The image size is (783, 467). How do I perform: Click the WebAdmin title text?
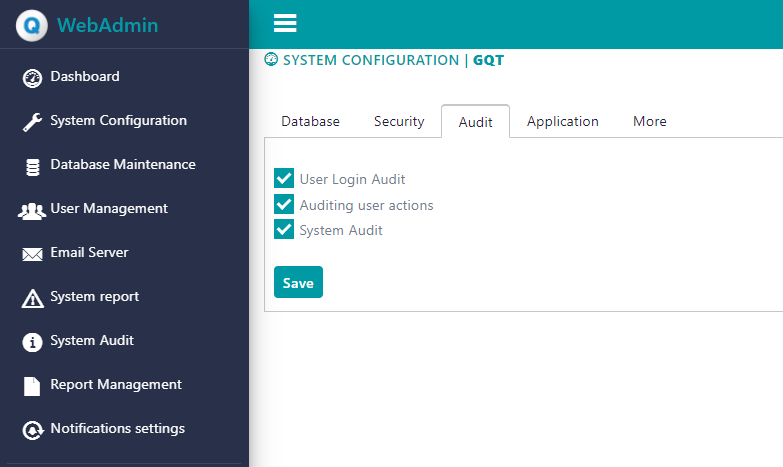(107, 25)
